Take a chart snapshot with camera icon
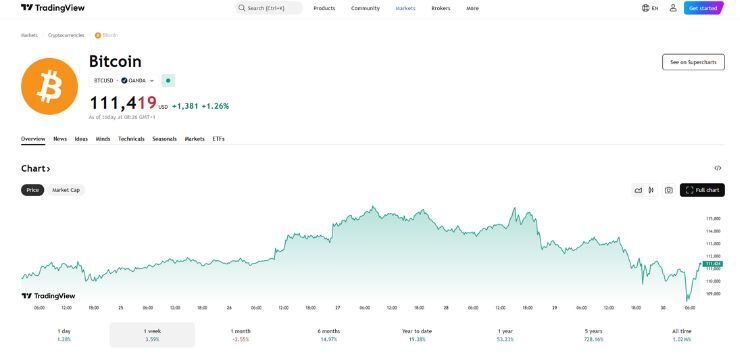Viewport: 740px width, 361px height. [x=669, y=190]
